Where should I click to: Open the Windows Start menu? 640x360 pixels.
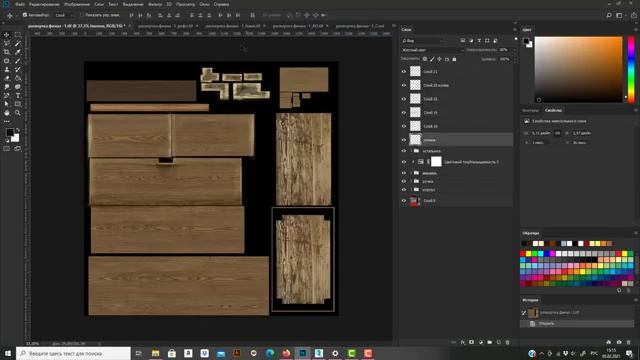(7, 353)
